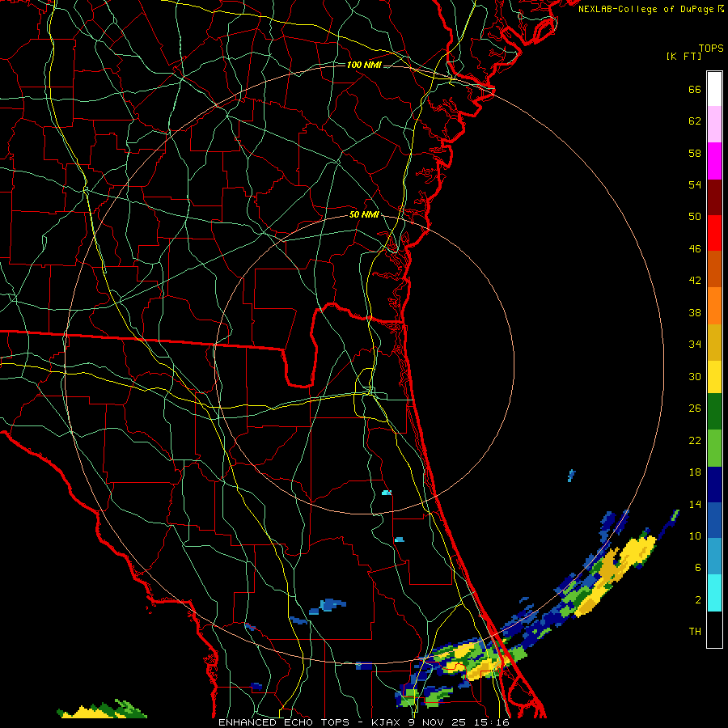
Task: Select the 42 legend value
Action: coord(695,281)
